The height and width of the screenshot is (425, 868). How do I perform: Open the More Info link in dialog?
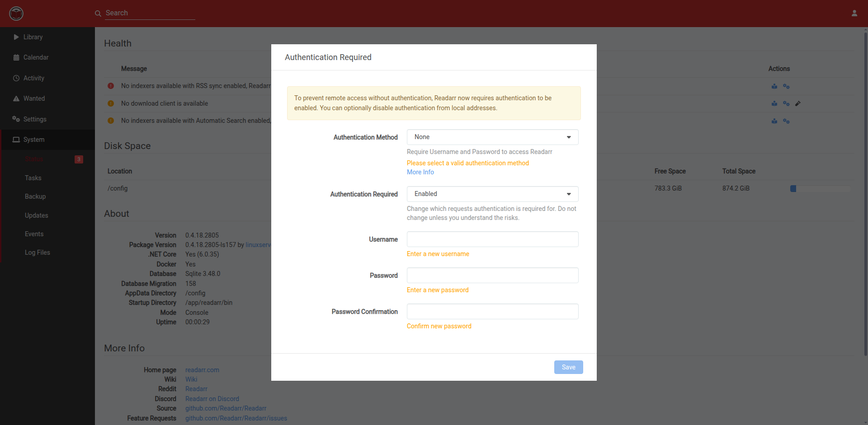click(x=420, y=172)
